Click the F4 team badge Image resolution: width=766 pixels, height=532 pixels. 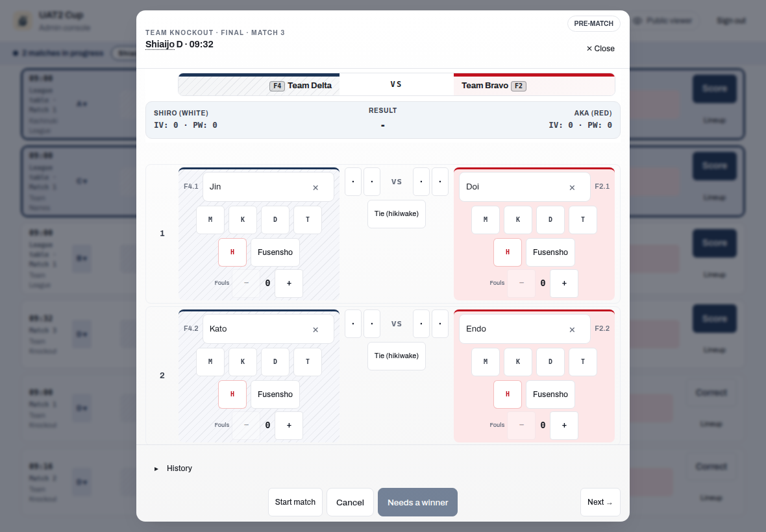coord(277,86)
